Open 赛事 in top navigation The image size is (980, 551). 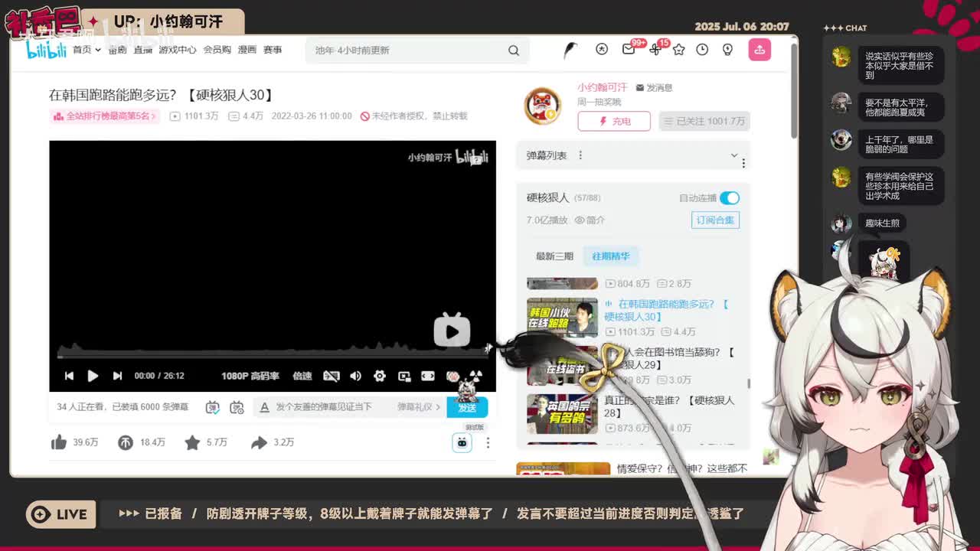273,50
